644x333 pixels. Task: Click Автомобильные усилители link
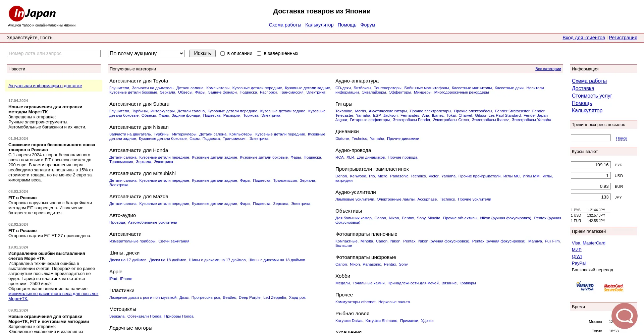[x=152, y=222]
